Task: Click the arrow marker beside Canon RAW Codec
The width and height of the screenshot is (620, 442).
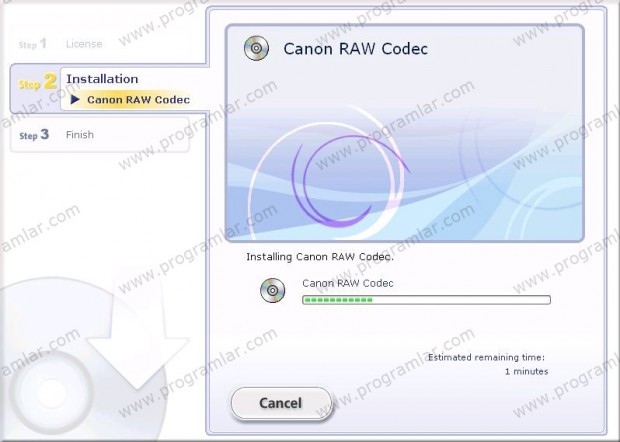Action: click(x=75, y=100)
